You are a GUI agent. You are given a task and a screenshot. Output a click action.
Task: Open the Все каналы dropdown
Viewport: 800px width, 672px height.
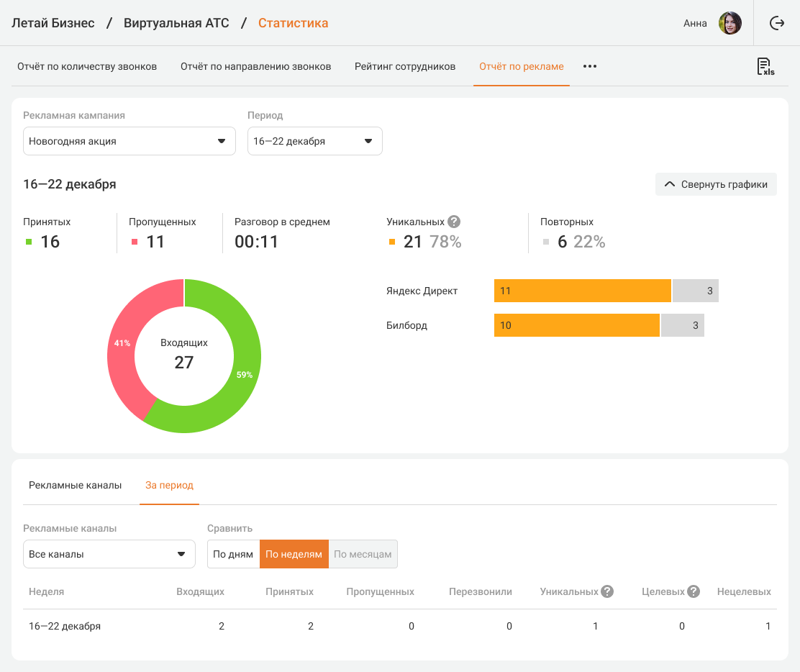(x=109, y=554)
